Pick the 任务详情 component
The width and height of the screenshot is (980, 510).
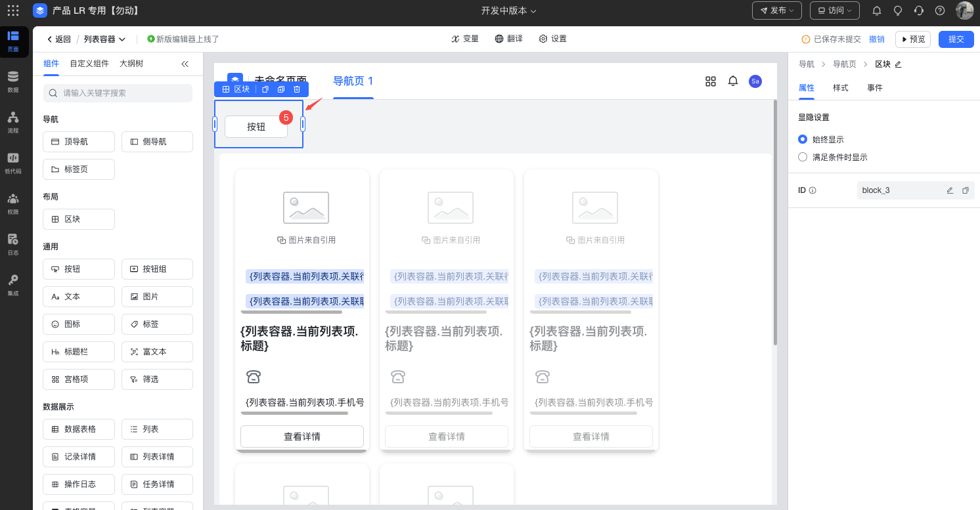157,484
